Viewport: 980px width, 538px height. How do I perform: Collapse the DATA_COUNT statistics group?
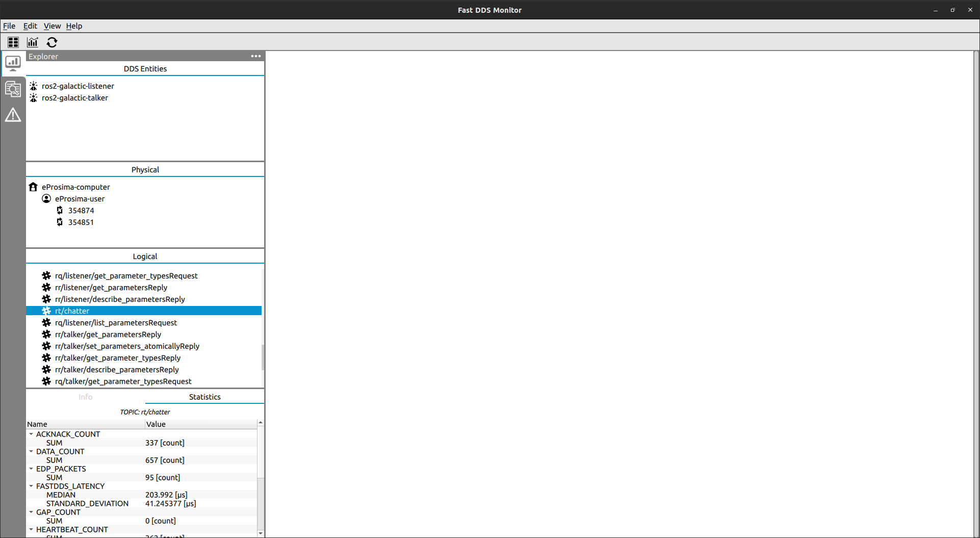pos(31,451)
